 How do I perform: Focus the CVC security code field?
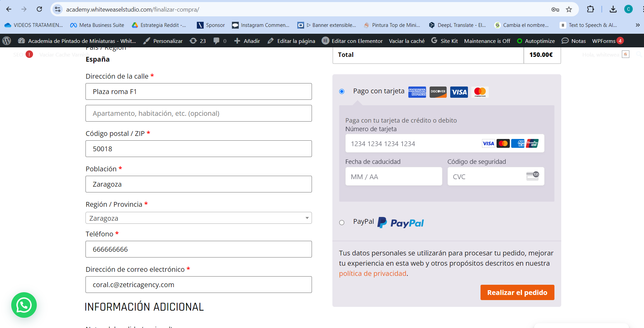pyautogui.click(x=496, y=176)
